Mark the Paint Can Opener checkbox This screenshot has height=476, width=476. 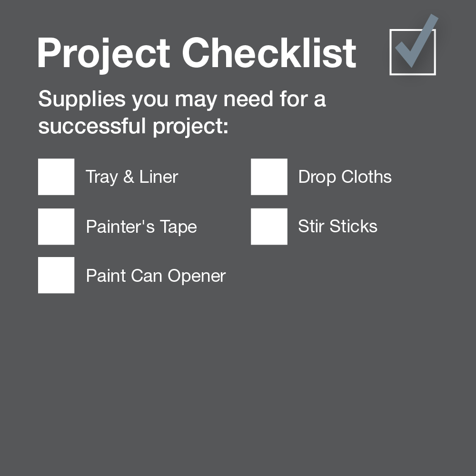pos(56,276)
